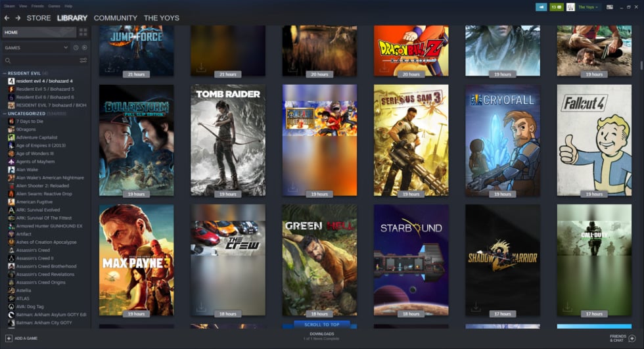Open the blue announcements megaphone button
Viewport: 644px width, 349px height.
541,7
